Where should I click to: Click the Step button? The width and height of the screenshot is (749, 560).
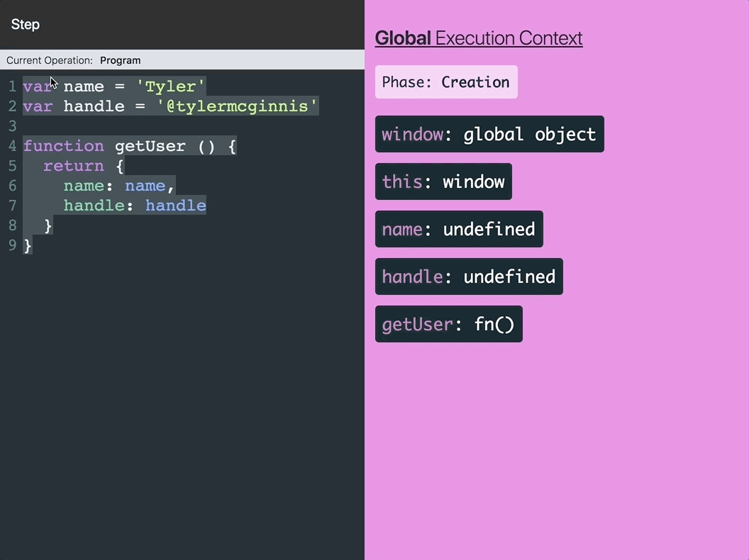click(26, 25)
